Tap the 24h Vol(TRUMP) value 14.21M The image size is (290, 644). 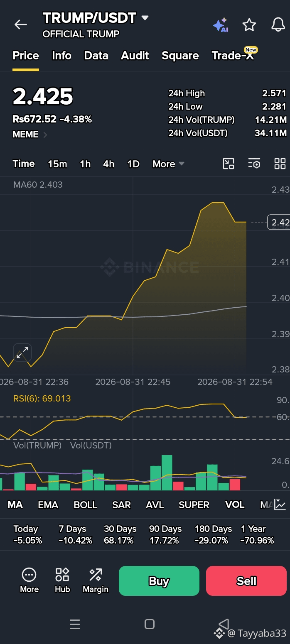270,120
